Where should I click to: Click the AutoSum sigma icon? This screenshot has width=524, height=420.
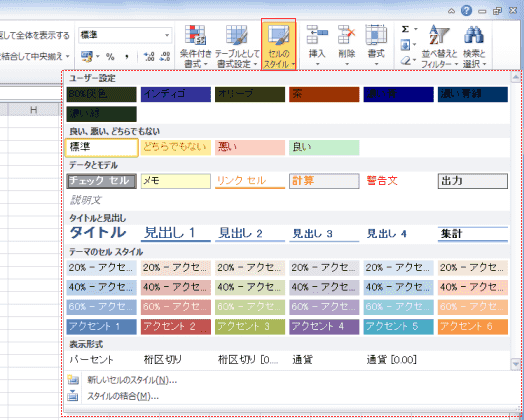[x=405, y=29]
